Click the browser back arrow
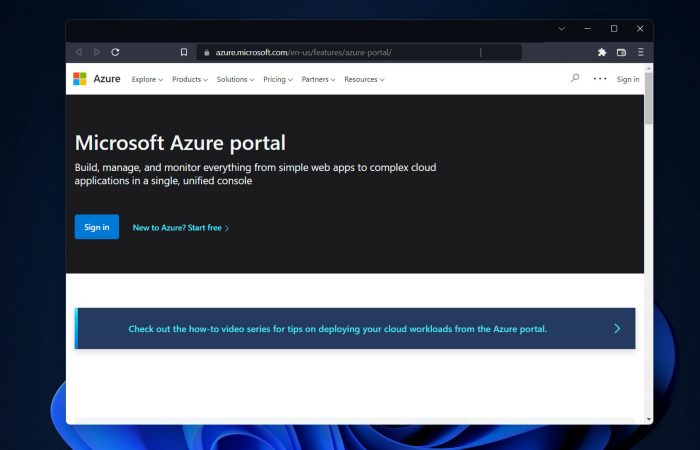The image size is (700, 450). (x=79, y=52)
